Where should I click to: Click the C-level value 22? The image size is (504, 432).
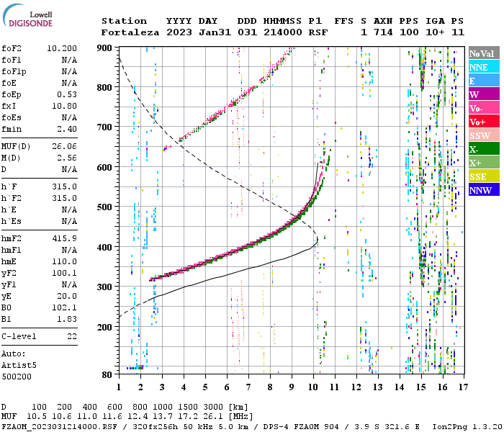[72, 336]
